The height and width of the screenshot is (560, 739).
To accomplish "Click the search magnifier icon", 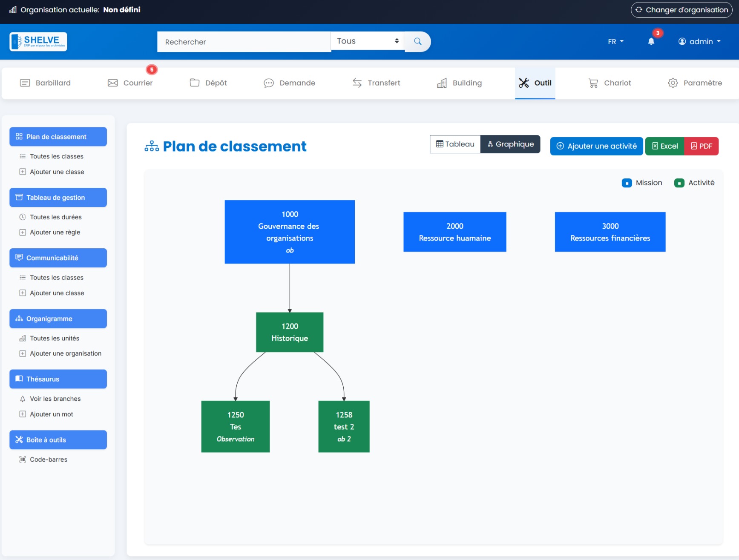I will pos(417,41).
